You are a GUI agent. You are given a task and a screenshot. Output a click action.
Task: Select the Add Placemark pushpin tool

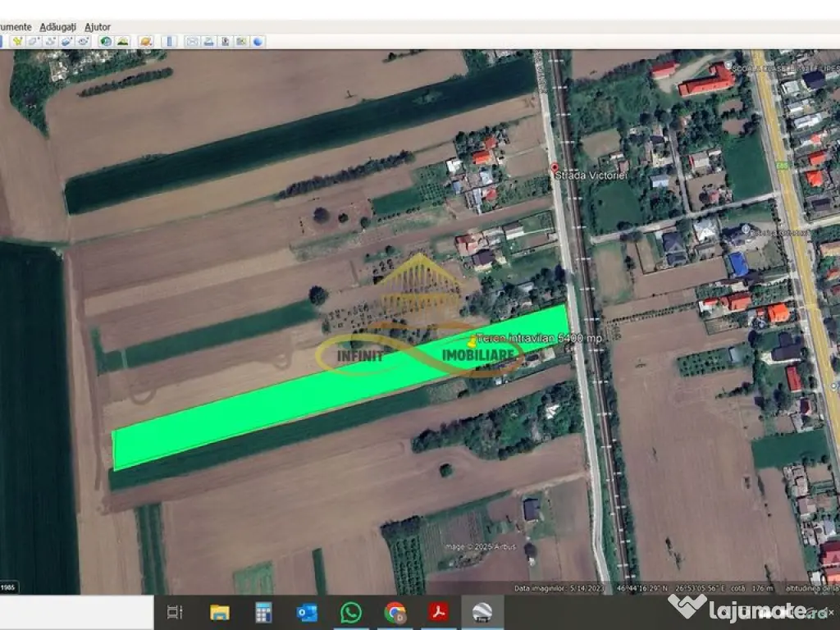click(x=16, y=41)
